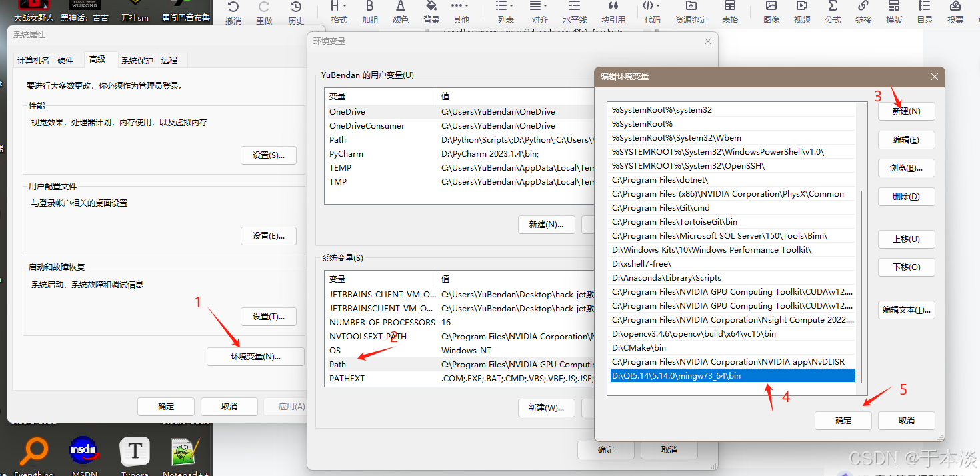
Task: Select the 颜色 text color tool
Action: 401,6
